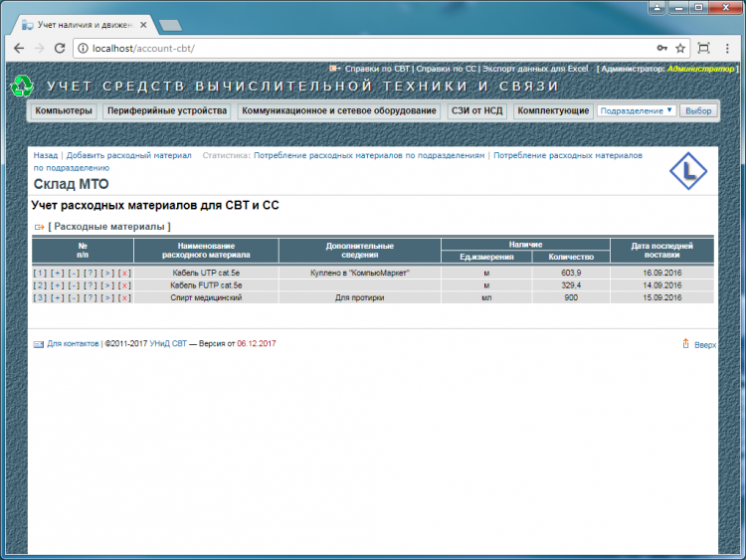This screenshot has width=746, height=560.
Task: Click the blue diamond L logo
Action: coord(688,171)
